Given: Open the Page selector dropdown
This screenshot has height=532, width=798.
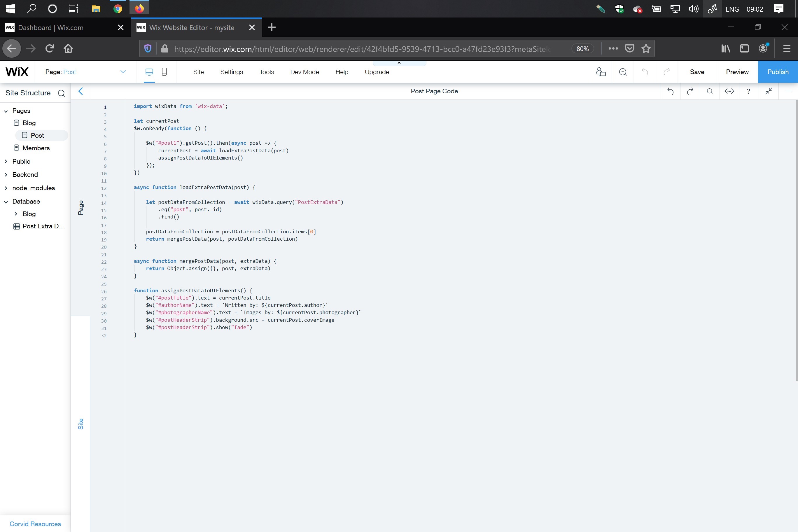Looking at the screenshot, I should 123,71.
